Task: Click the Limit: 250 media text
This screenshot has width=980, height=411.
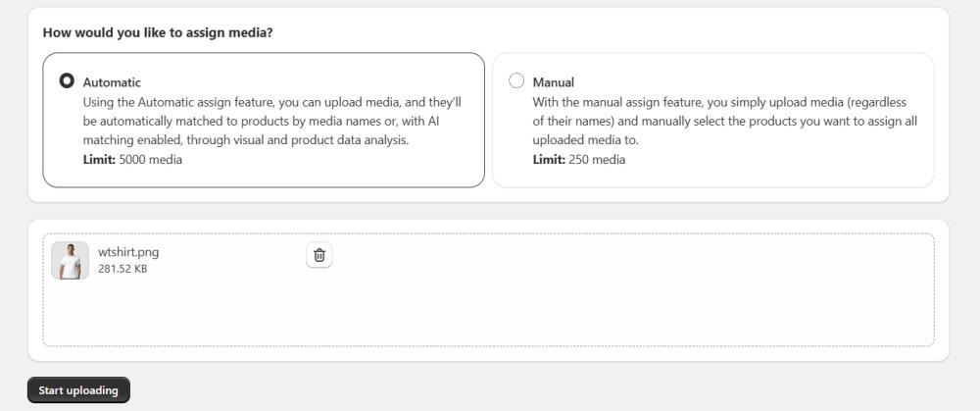Action: (x=578, y=160)
